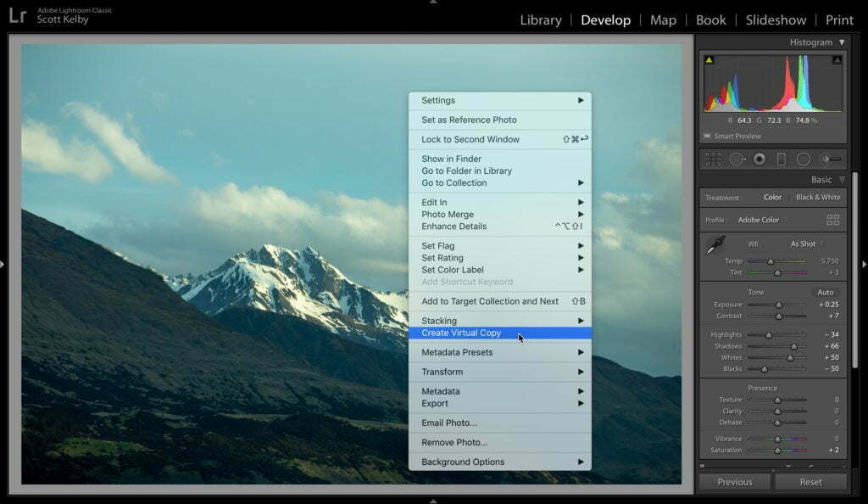Select the Graduated Filter tool
Image resolution: width=868 pixels, height=504 pixels.
point(782,160)
